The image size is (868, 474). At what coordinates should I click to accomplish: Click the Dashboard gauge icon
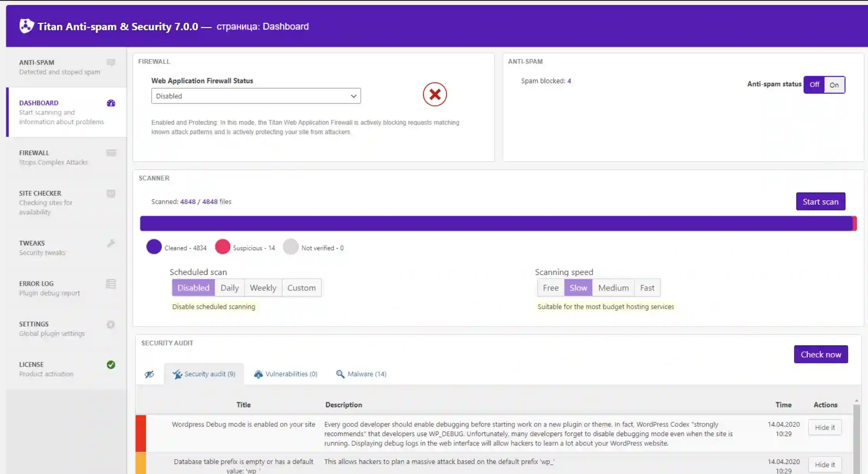pos(111,103)
